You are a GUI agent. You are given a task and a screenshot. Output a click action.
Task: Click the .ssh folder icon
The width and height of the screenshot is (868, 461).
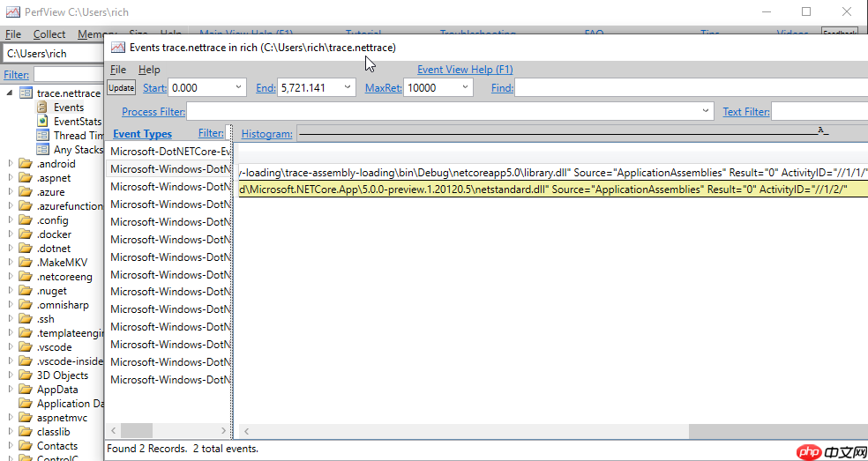[26, 319]
